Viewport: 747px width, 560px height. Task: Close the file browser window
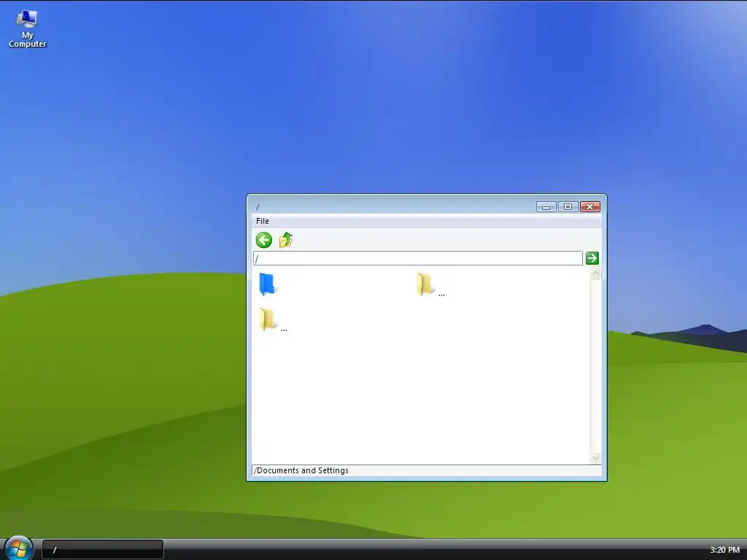(x=589, y=206)
